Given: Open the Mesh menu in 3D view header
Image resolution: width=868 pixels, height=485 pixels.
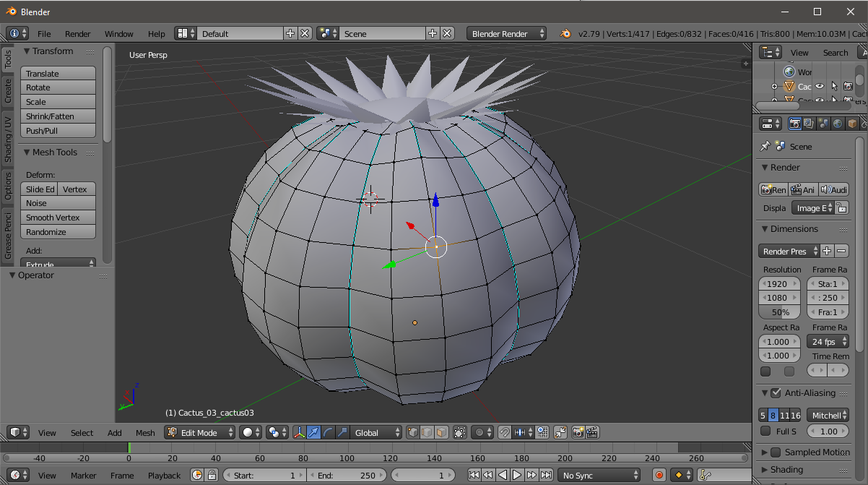Looking at the screenshot, I should click(145, 433).
